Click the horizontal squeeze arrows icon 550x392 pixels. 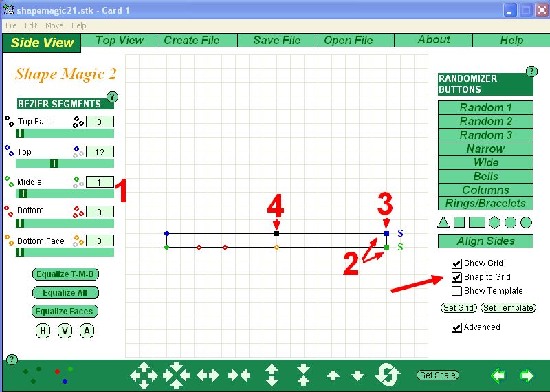tap(239, 375)
